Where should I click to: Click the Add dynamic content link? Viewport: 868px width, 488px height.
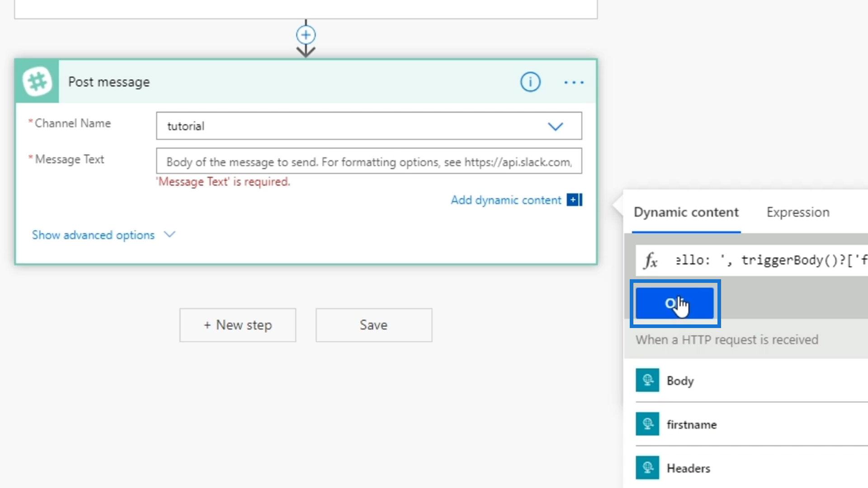tap(505, 200)
